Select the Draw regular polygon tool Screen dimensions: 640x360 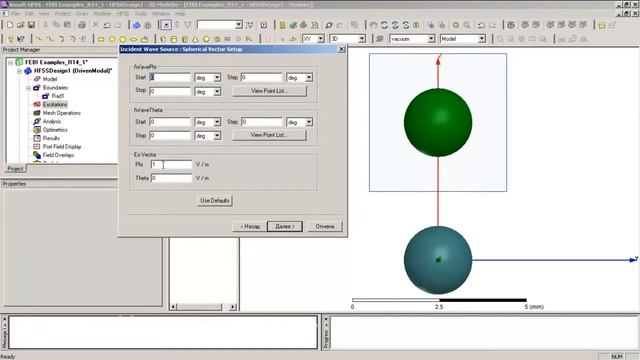pos(122,39)
